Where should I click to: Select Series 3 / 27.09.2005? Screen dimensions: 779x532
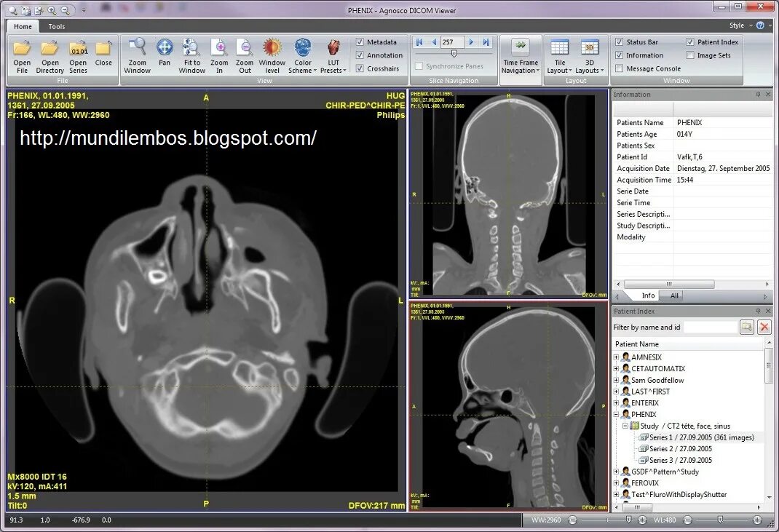click(x=681, y=460)
